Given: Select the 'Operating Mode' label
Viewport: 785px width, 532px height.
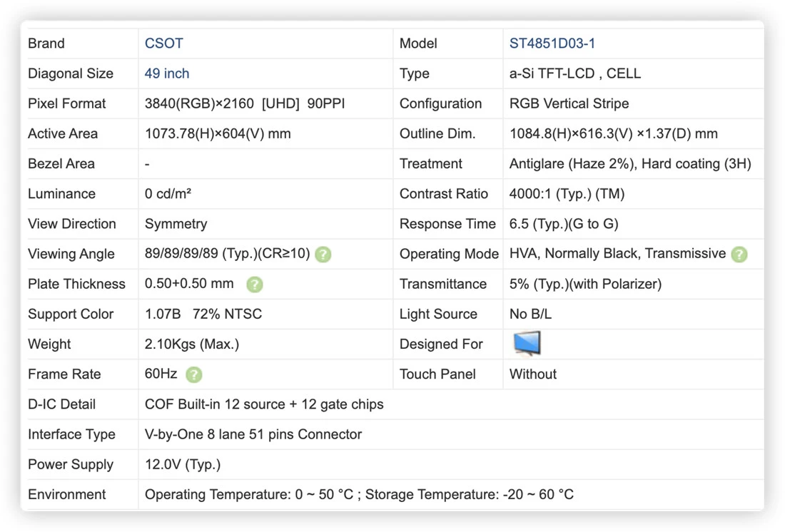Looking at the screenshot, I should [x=449, y=254].
